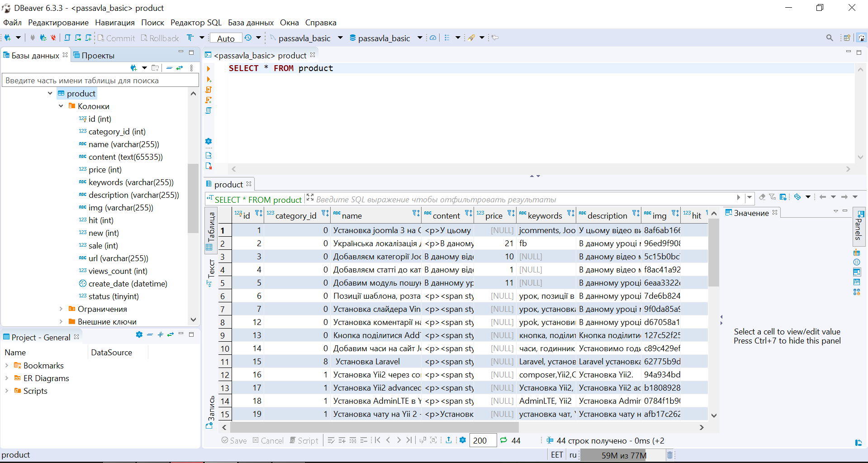The width and height of the screenshot is (868, 463).
Task: Click the Commit button
Action: pos(116,38)
